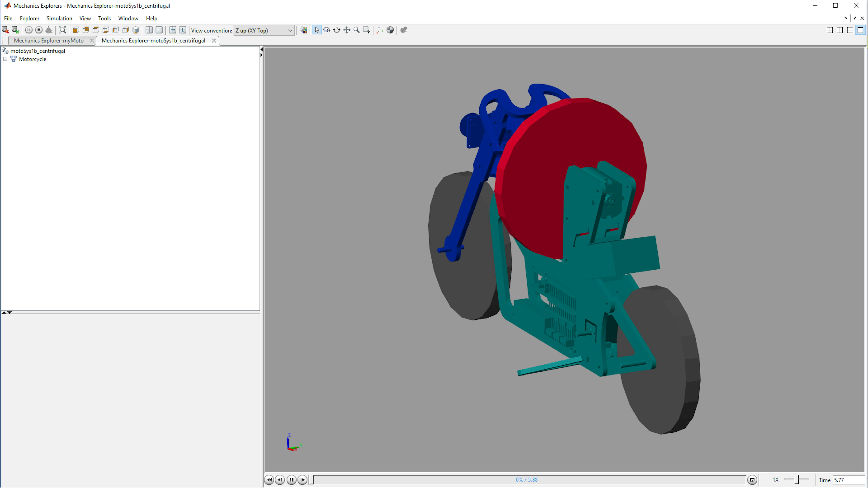Switch to four-tile window layout
The width and height of the screenshot is (868, 488).
(830, 30)
